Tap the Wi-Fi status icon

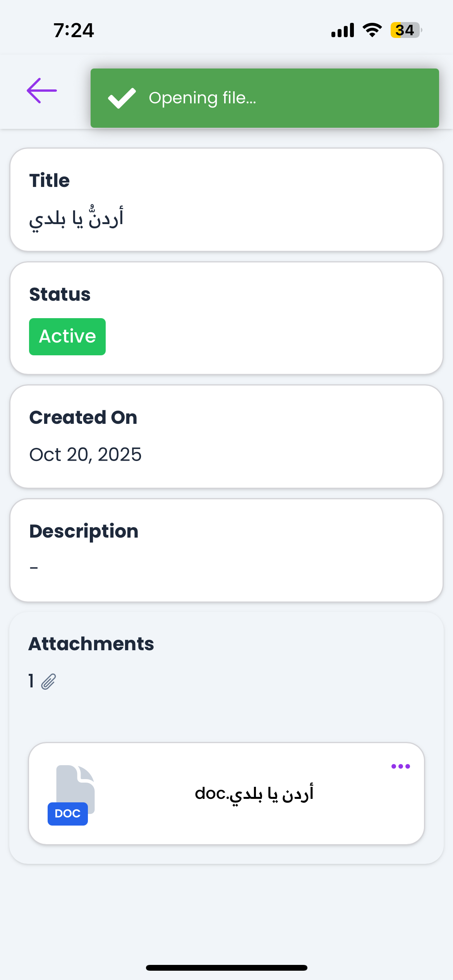[x=372, y=30]
